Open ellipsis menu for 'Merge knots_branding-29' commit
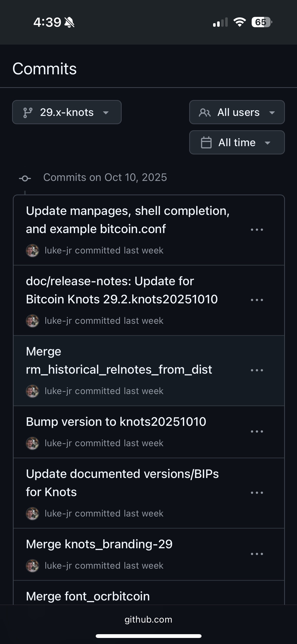 point(257,554)
